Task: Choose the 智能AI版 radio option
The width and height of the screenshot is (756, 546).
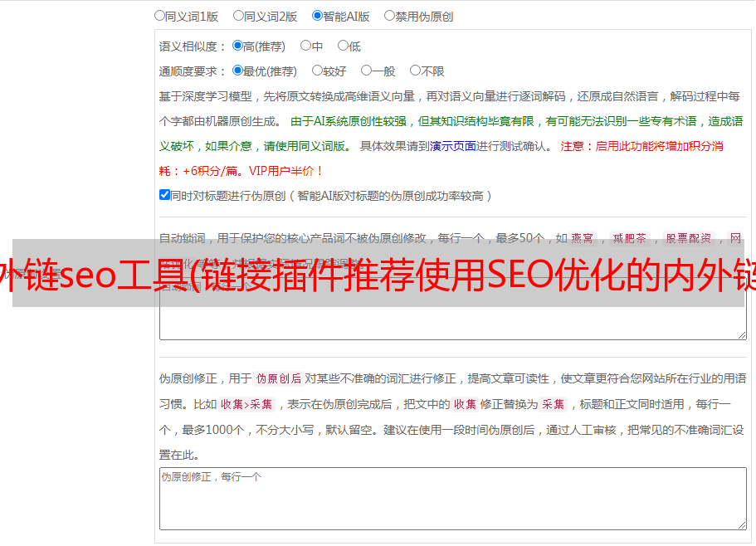Action: click(x=317, y=16)
